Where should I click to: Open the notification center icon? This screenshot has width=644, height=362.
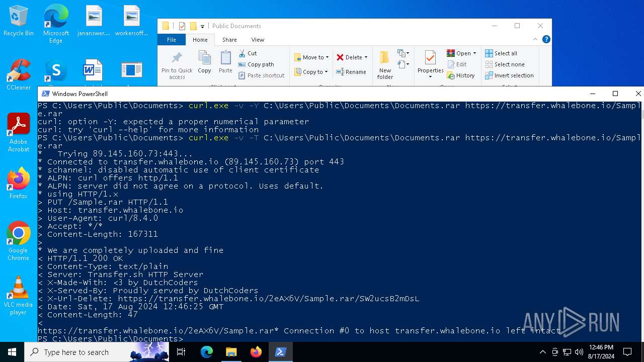point(627,352)
